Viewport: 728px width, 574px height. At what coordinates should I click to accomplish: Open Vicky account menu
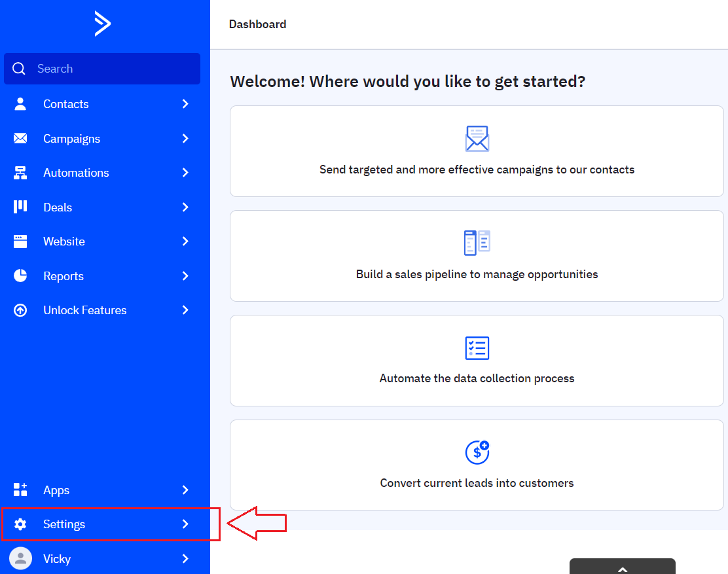pyautogui.click(x=102, y=558)
